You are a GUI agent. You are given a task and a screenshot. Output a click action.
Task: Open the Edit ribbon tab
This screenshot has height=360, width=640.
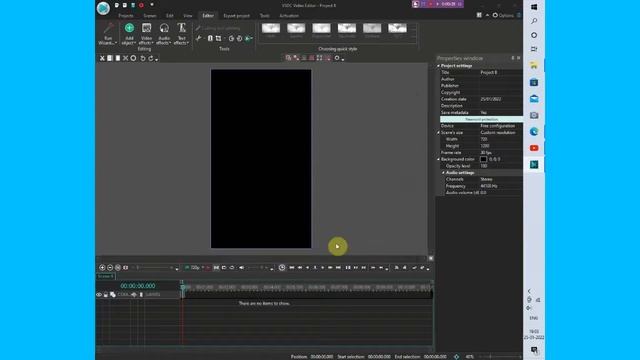click(x=169, y=16)
